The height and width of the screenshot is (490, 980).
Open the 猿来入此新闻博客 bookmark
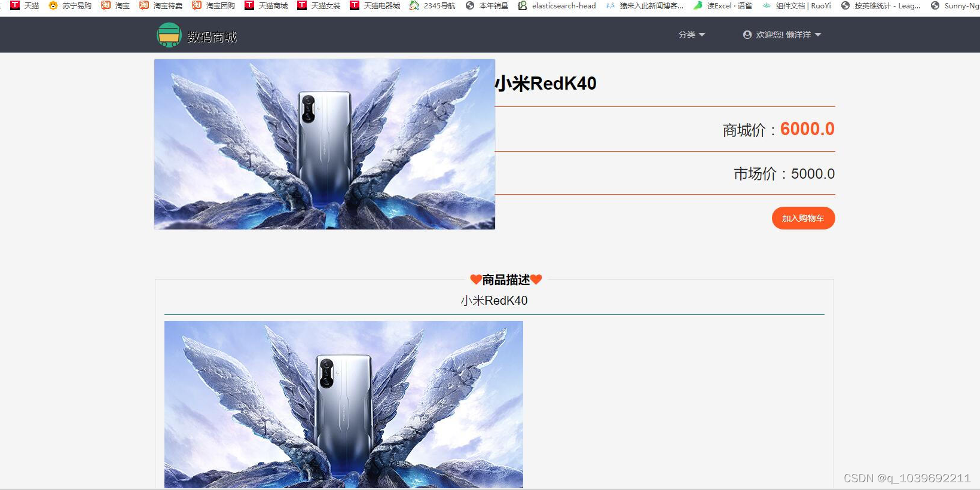click(x=644, y=5)
